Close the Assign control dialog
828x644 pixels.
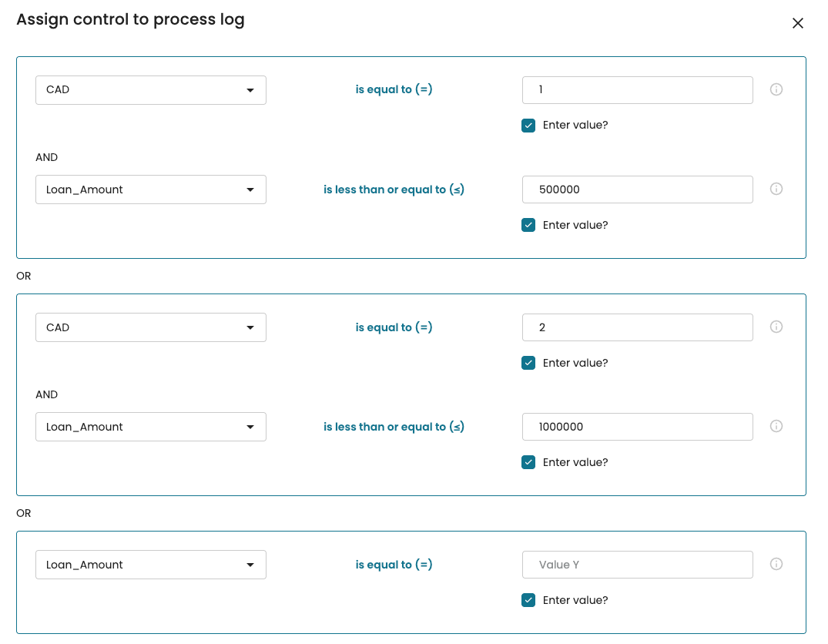[798, 23]
